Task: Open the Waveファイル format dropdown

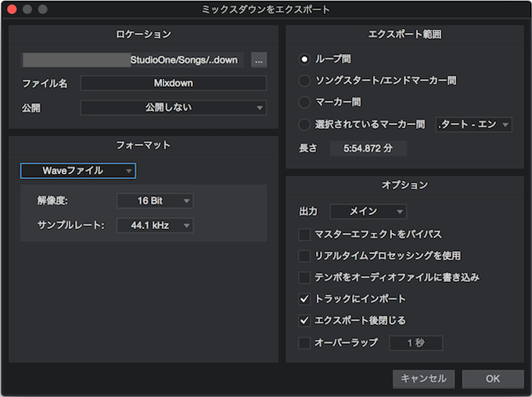Action: (x=78, y=170)
